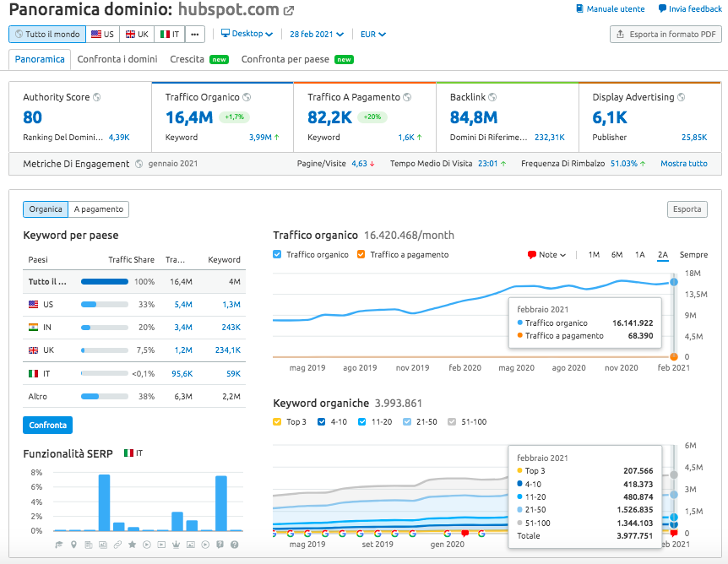Click the Esporta in formato PDF button
728x564 pixels.
tap(666, 35)
